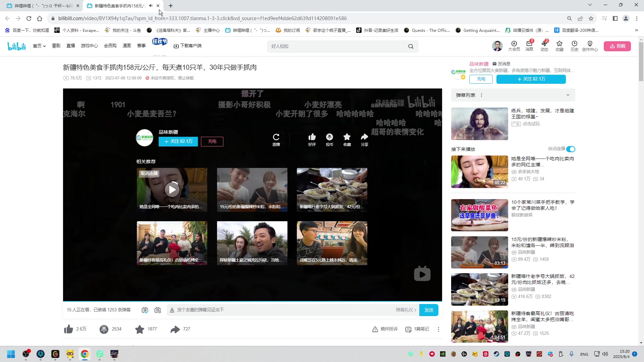The height and width of the screenshot is (362, 644).
Task: Click 发送 to send danmaku
Action: (429, 310)
